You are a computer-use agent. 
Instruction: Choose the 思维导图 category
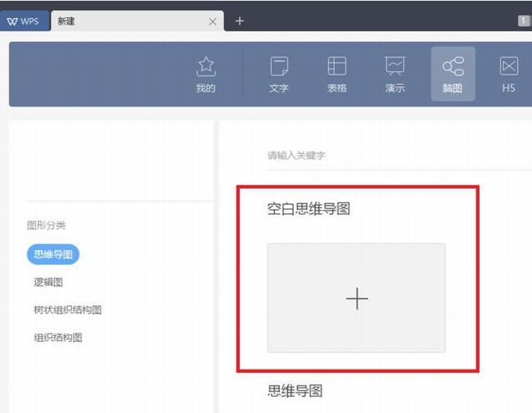point(53,254)
